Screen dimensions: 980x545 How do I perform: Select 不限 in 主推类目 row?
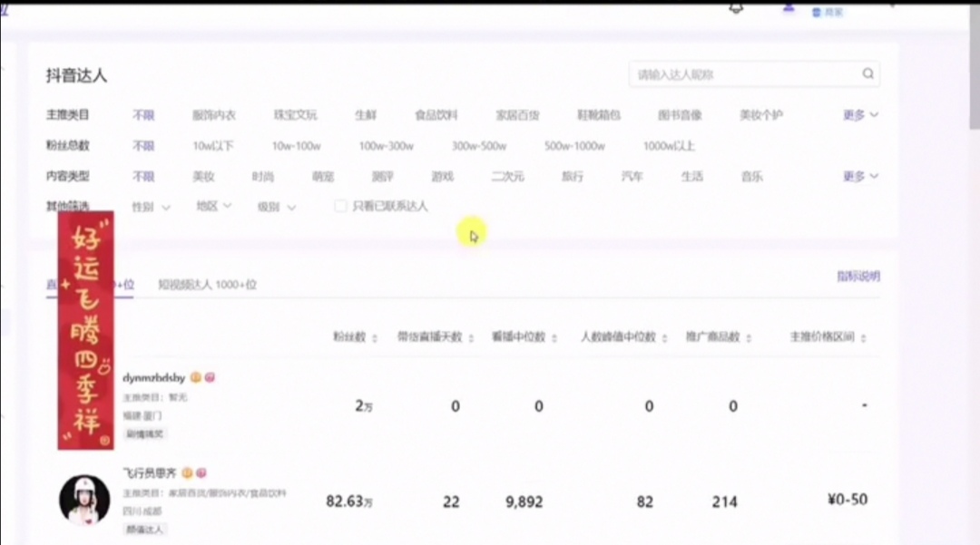(143, 115)
